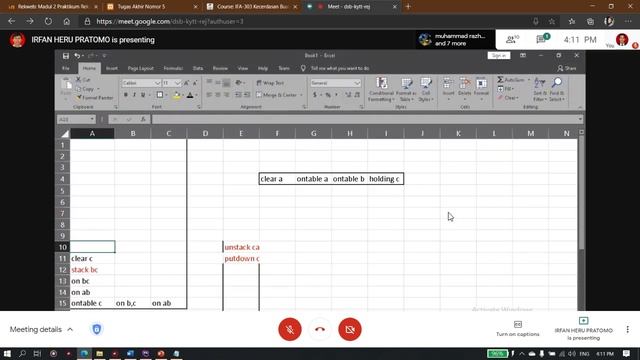Click IRFAN HERU PRATOMO is presenting button
This screenshot has height=360, width=640.
tap(583, 329)
